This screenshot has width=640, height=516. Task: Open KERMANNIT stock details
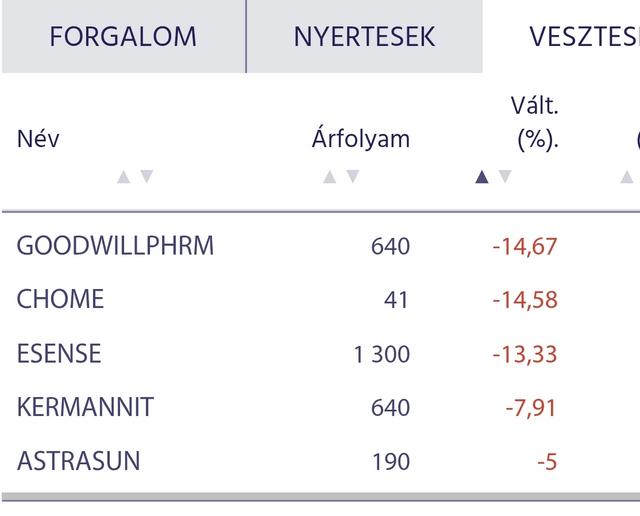[x=85, y=408]
